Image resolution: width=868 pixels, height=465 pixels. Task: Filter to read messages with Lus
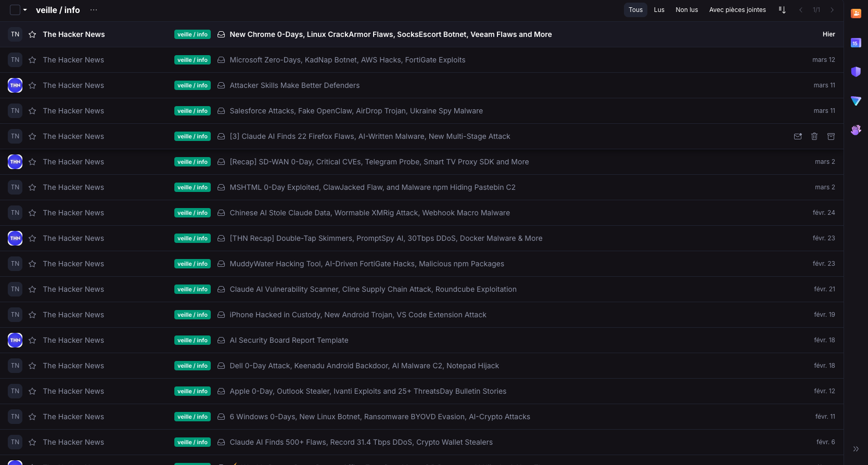659,10
